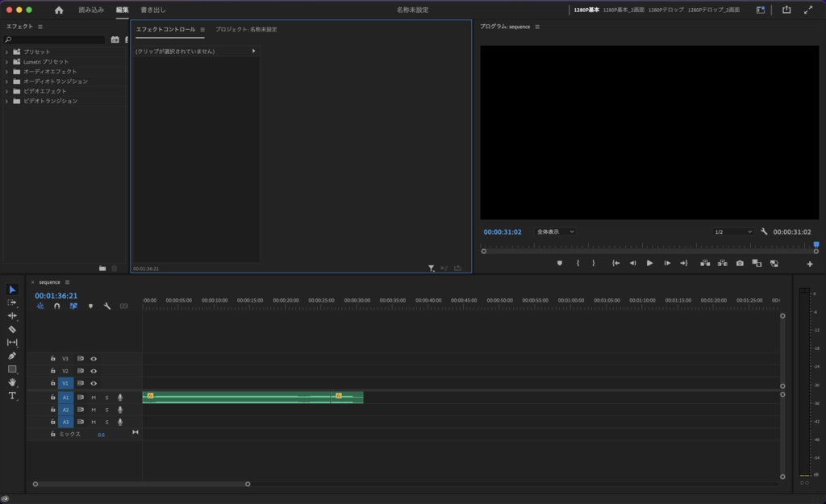This screenshot has width=826, height=504.
Task: Expand the オーディオトランジション folder
Action: pyautogui.click(x=6, y=81)
